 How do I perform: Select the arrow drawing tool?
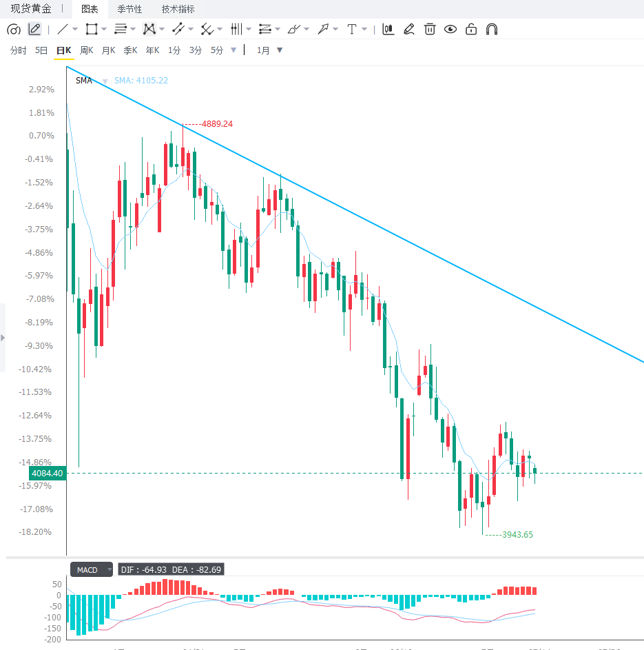pos(322,30)
